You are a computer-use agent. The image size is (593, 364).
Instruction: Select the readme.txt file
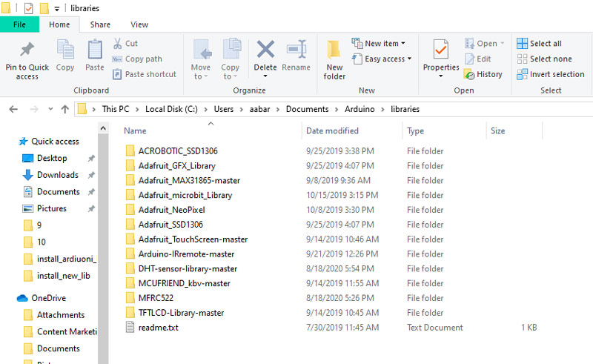(158, 328)
